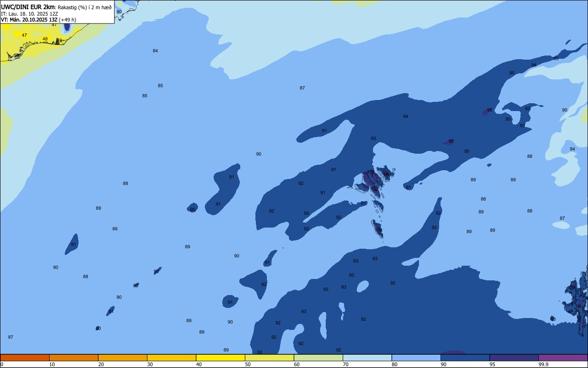The width and height of the screenshot is (588, 368).
Task: Click the init time "IT: Lau. 18. 10. 2025 12Z"
Action: click(x=29, y=14)
